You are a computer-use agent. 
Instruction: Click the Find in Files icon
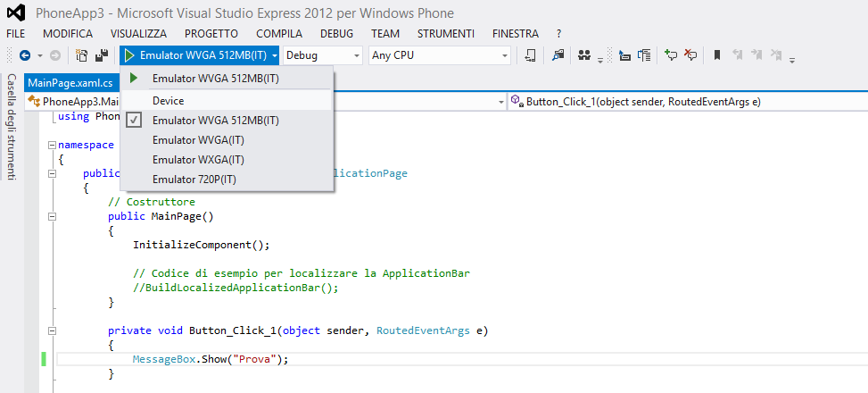[x=558, y=55]
